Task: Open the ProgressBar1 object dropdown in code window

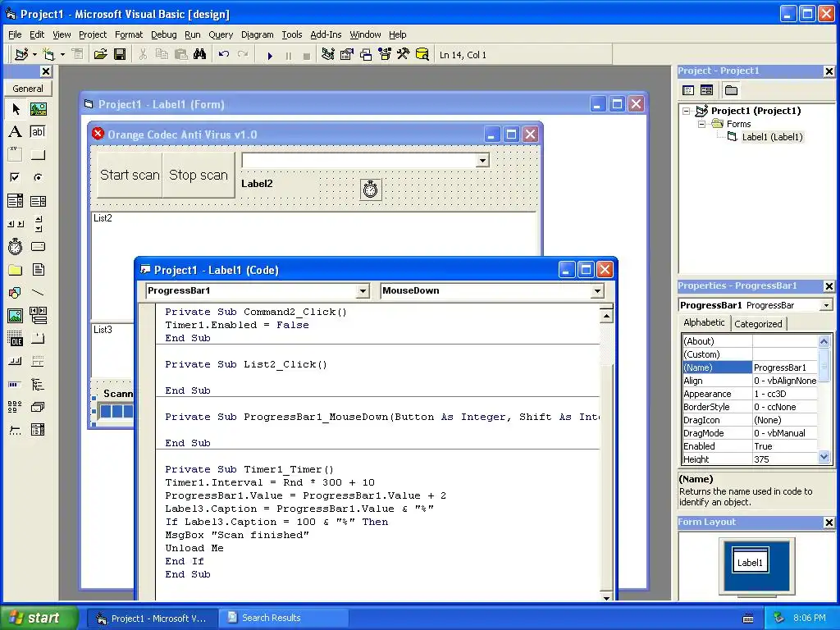Action: [363, 291]
